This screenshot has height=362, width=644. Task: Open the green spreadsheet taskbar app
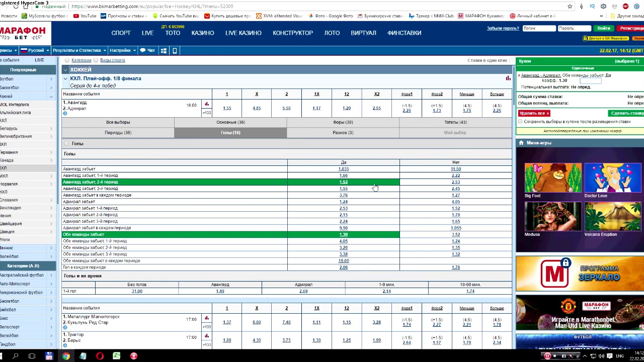pyautogui.click(x=116, y=356)
